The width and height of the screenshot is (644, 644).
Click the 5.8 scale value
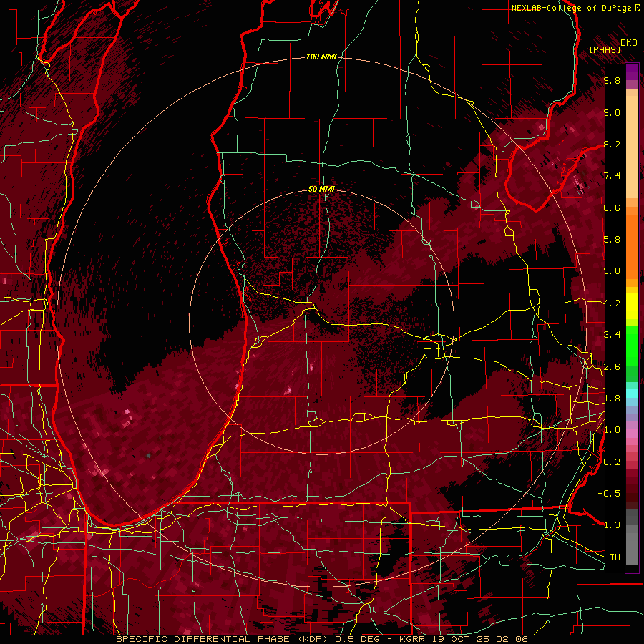click(612, 240)
